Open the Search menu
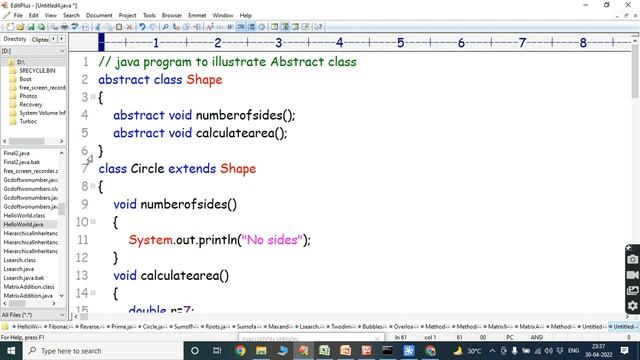 pos(71,15)
